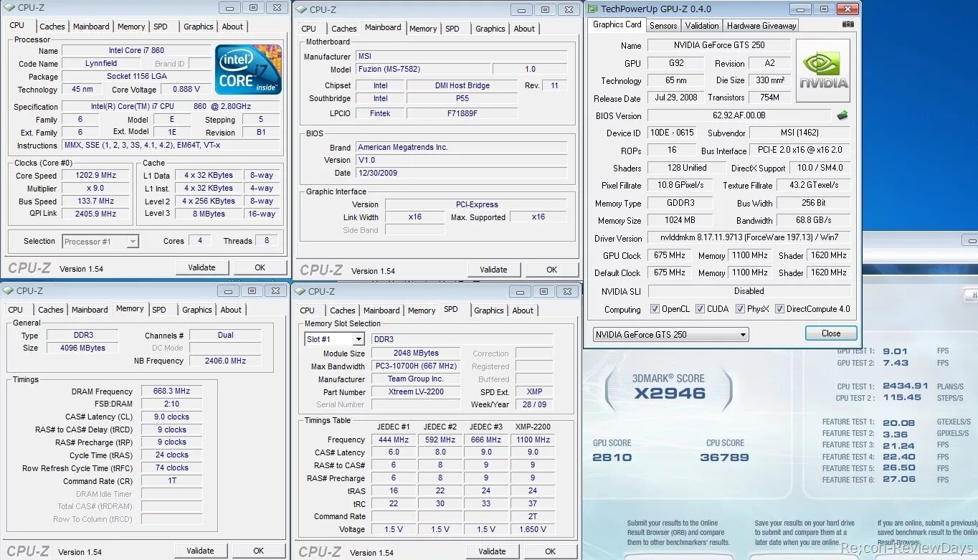Click the motherboard Model value Fuzion (MS-7582)

coord(423,70)
